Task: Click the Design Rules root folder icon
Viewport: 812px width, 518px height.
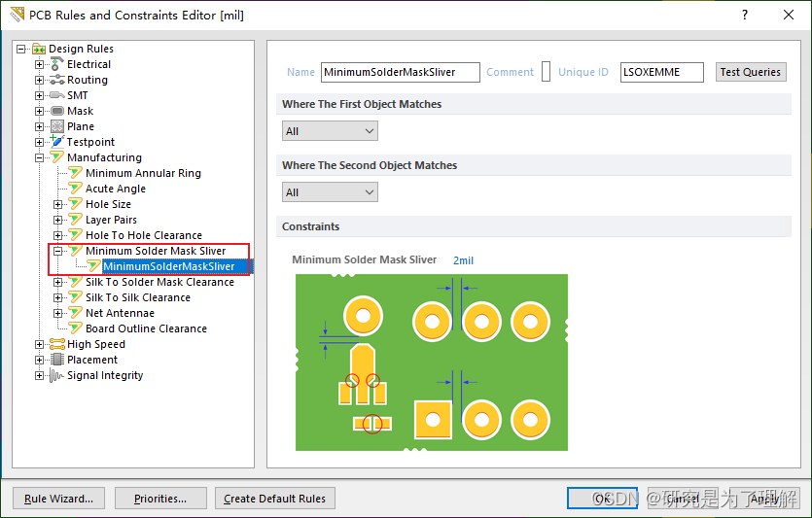Action: pos(39,49)
